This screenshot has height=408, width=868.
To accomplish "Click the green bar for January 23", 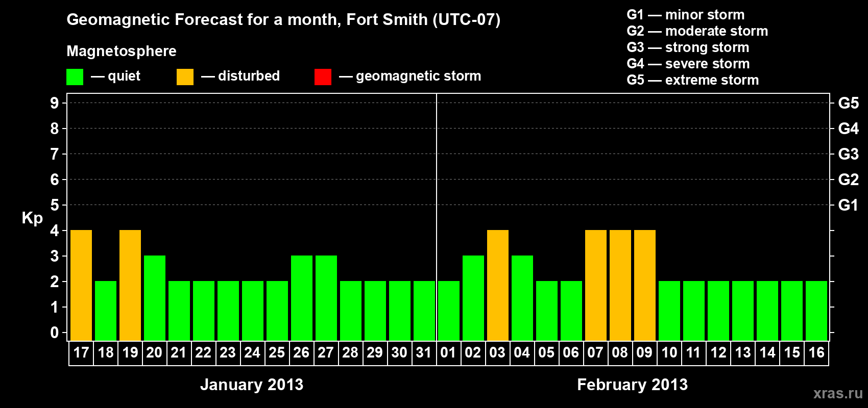I will tap(228, 311).
